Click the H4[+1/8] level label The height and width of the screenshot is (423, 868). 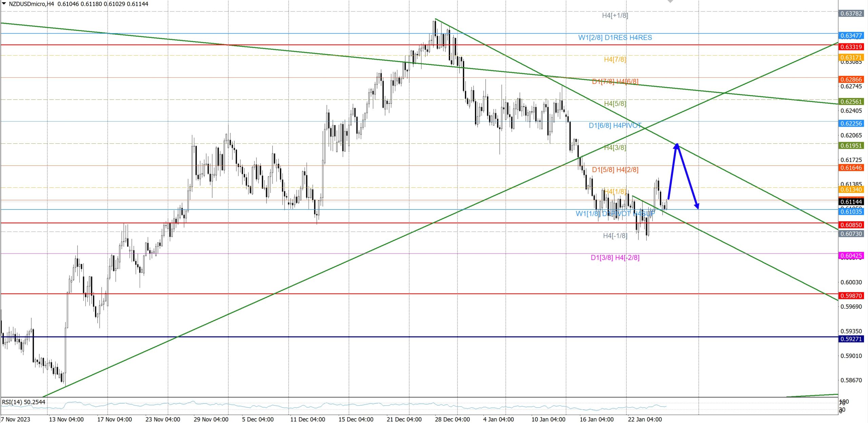tap(615, 15)
